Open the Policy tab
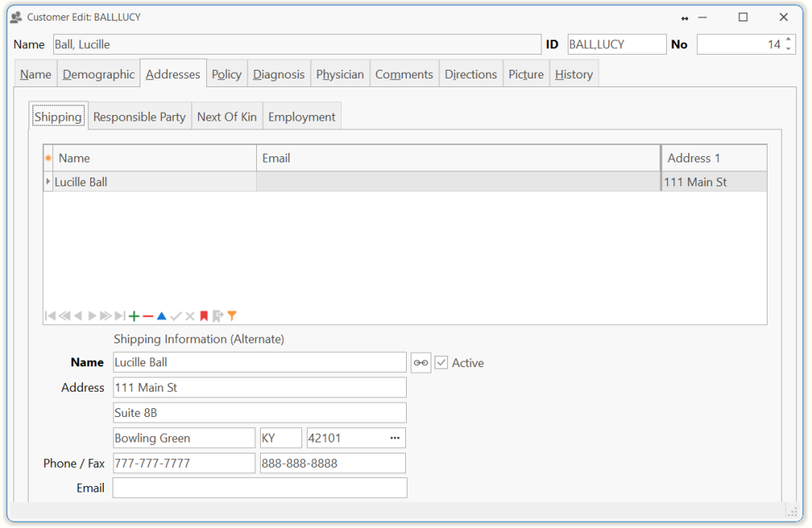The height and width of the screenshot is (528, 812). [226, 75]
